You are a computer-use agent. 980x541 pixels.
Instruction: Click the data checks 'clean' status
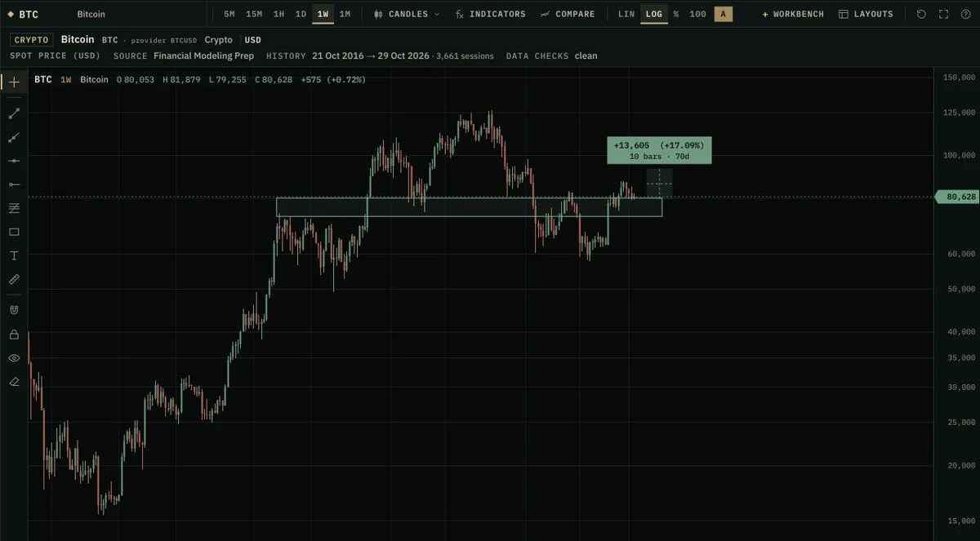coord(586,55)
